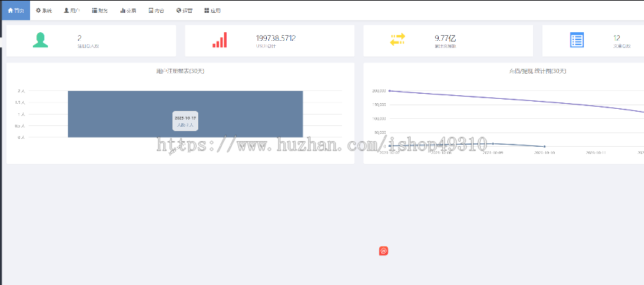Click the blue line data point at 2023-10-09

(493, 143)
